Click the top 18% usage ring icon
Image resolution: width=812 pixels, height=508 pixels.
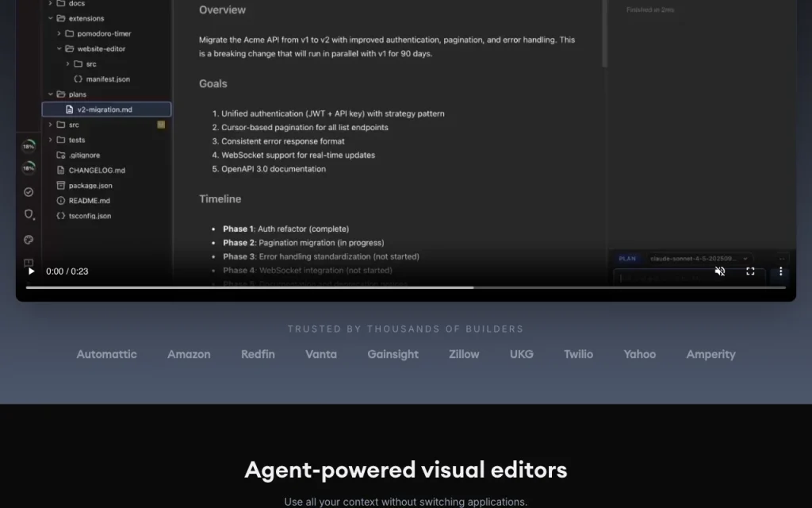click(x=29, y=146)
